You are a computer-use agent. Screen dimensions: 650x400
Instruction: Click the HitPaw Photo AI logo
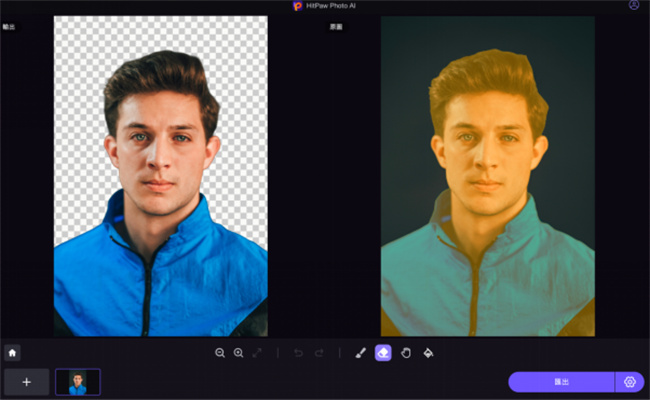click(297, 6)
